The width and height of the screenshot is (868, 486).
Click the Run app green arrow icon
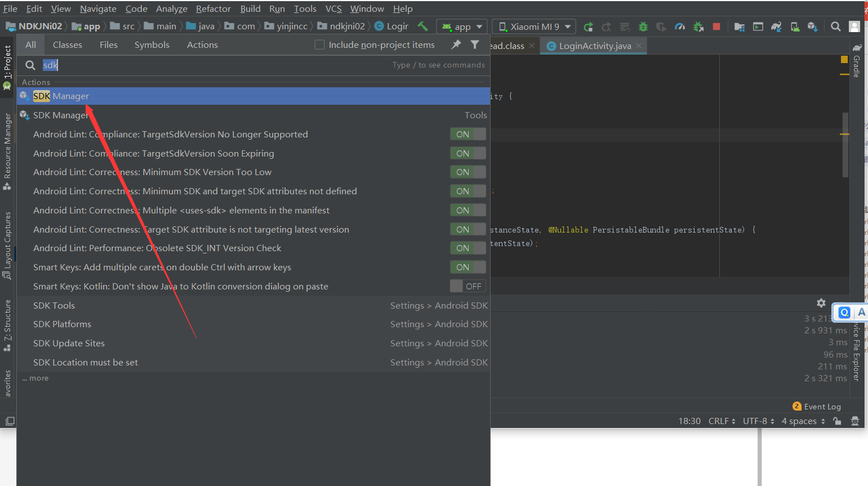588,26
